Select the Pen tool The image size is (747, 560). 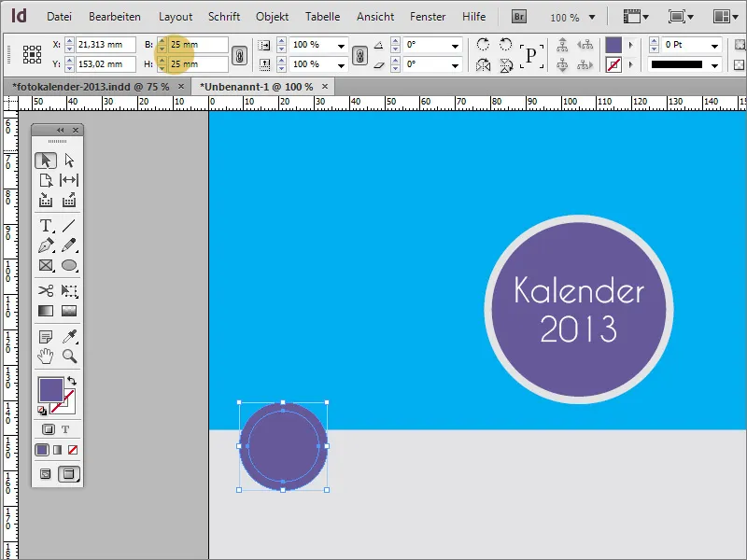coord(46,245)
